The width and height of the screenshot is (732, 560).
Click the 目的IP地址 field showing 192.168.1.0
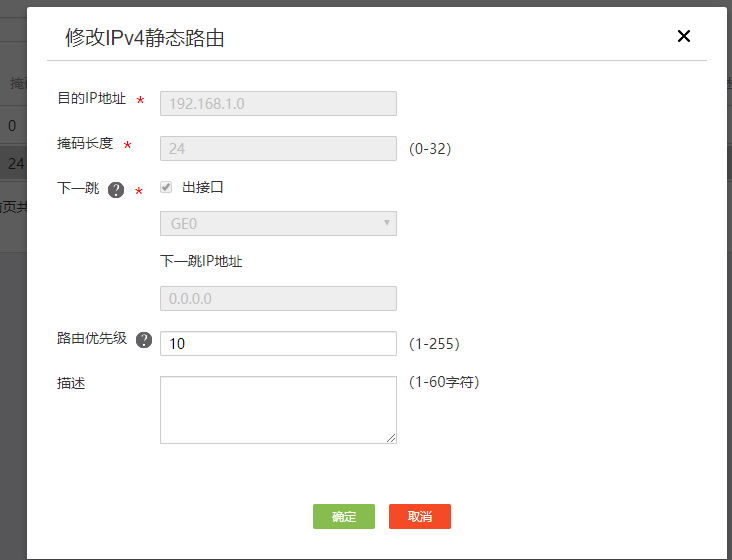click(278, 103)
